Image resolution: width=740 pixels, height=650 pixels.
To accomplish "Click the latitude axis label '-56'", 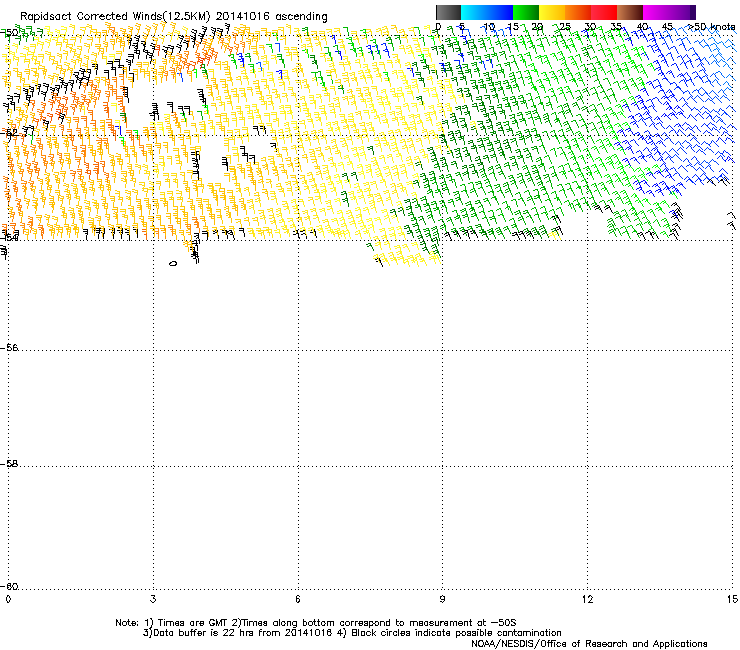I will tap(8, 348).
